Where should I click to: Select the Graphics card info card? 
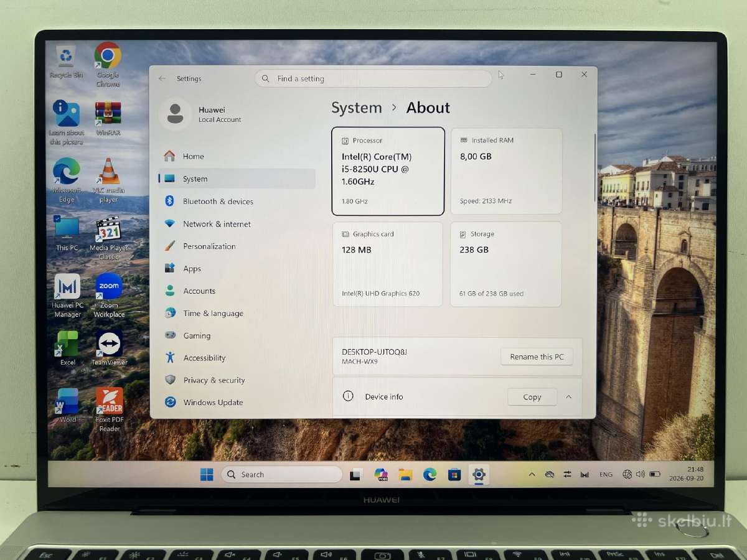click(388, 264)
